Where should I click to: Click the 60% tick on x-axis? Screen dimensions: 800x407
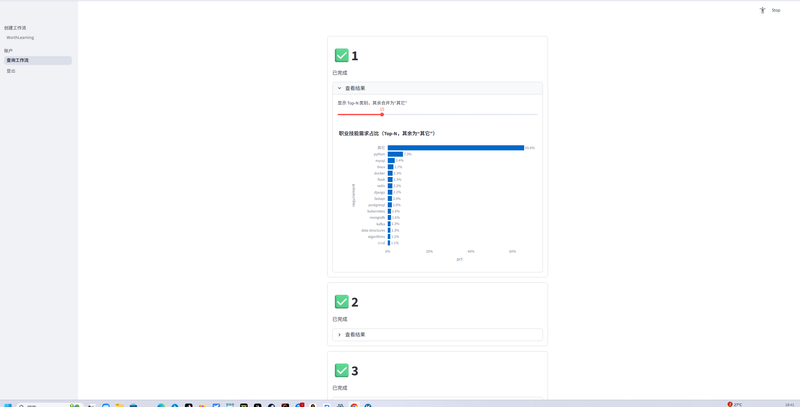coord(513,251)
